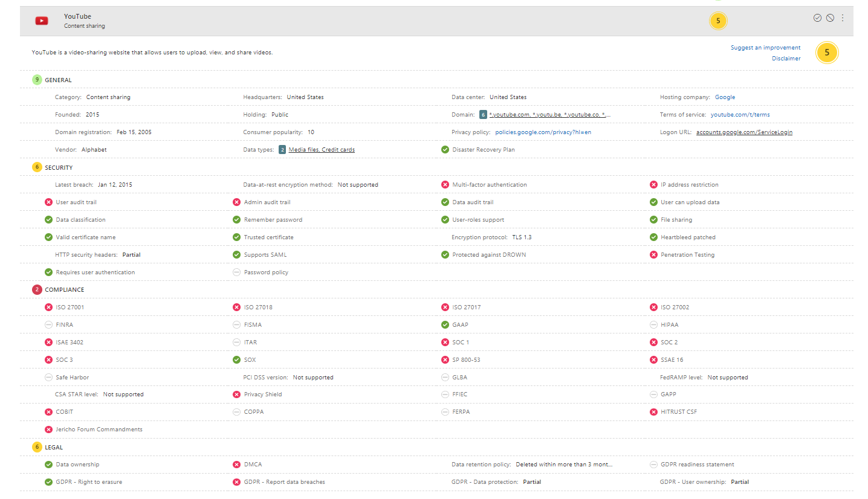Viewport: 868px width, 499px height.
Task: Click the 'Hosting company: Google' text
Action: (698, 97)
